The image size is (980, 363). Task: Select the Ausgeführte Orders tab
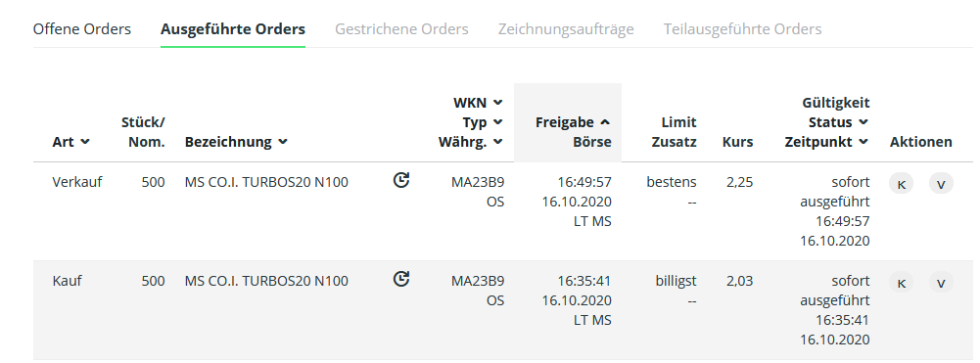pos(232,29)
